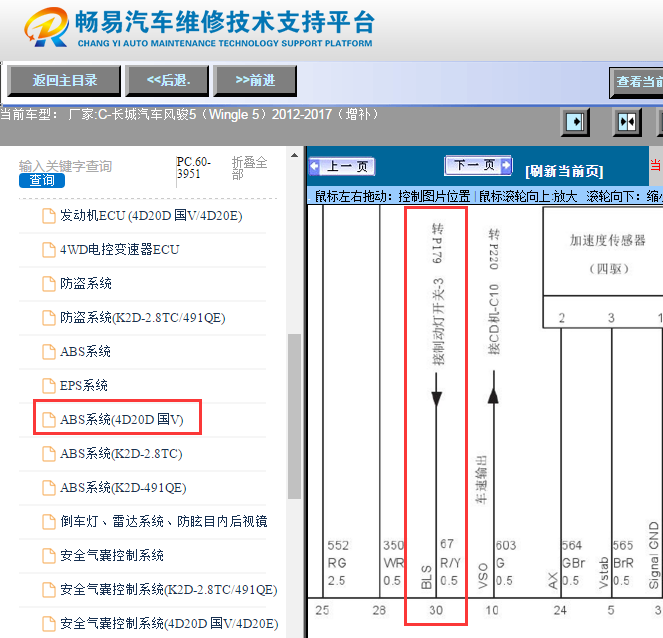Click the collapse-panels arrows icon
The image size is (663, 638).
click(x=627, y=122)
